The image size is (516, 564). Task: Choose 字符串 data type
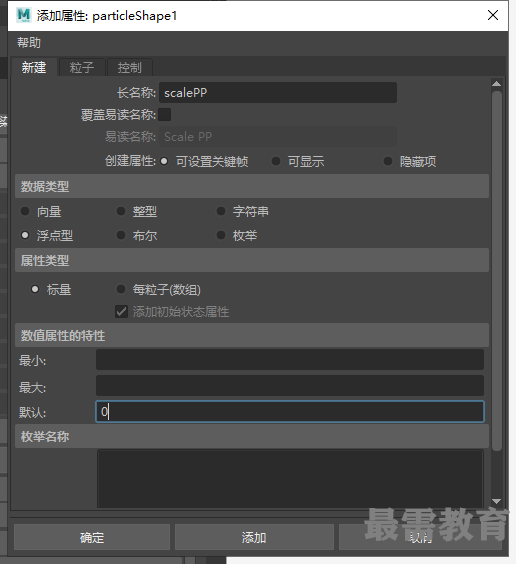[221, 211]
